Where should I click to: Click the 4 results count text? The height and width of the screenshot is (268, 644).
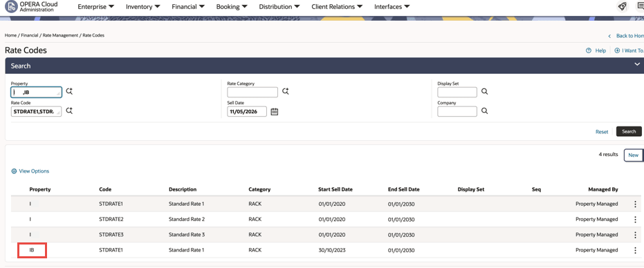pyautogui.click(x=608, y=155)
